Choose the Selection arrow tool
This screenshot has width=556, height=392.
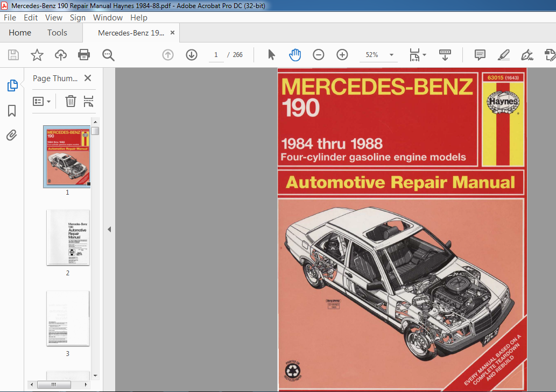tap(271, 55)
